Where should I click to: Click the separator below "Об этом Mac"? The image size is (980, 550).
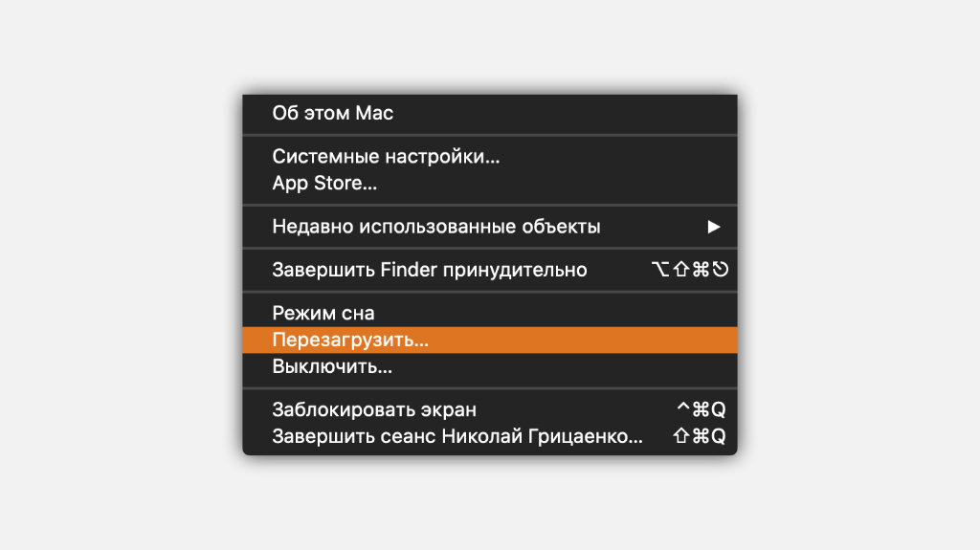pyautogui.click(x=490, y=136)
